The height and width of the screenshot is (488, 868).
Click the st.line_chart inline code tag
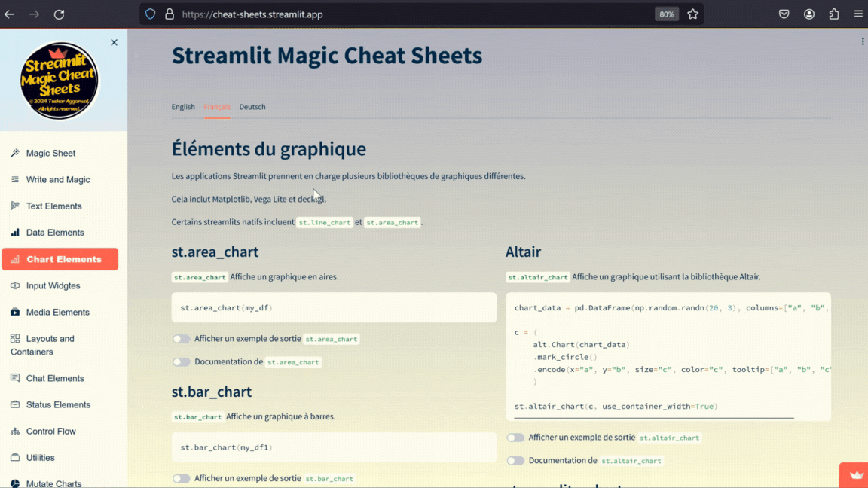pos(325,222)
